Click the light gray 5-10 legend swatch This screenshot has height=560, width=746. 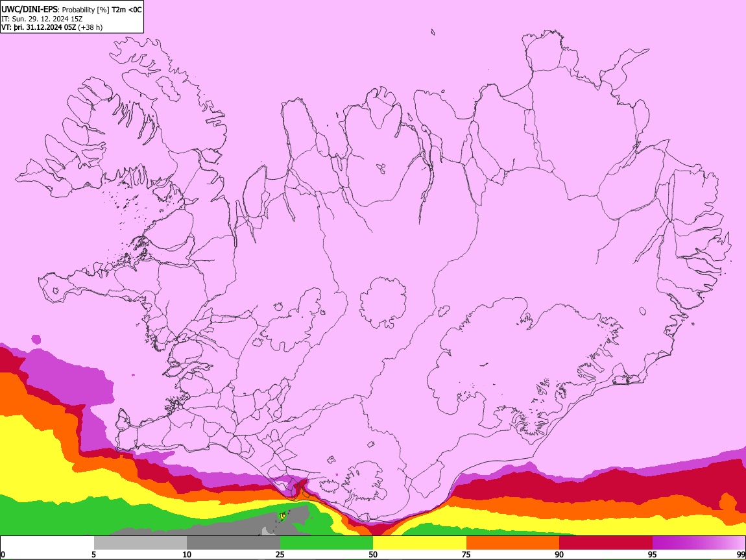pyautogui.click(x=140, y=543)
